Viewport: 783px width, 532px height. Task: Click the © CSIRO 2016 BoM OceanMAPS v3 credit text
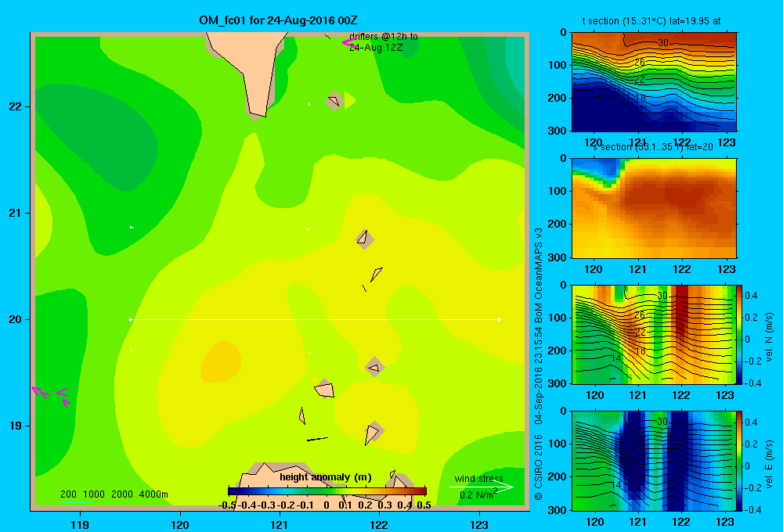tap(539, 365)
